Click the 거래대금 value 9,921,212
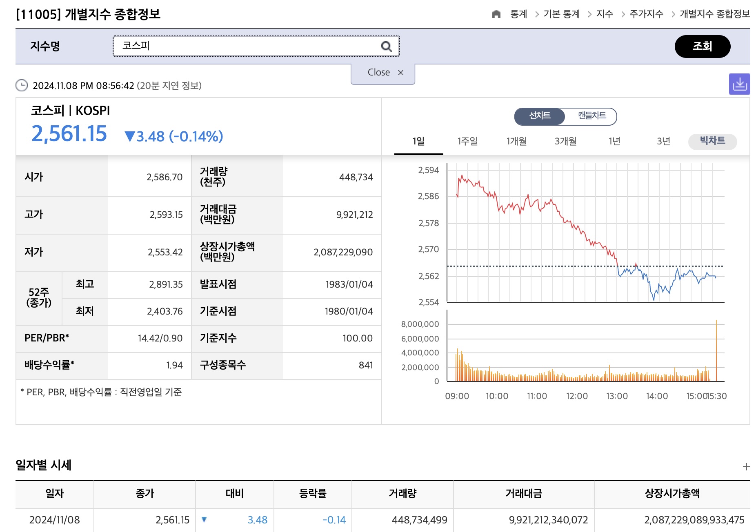756x532 pixels. click(x=355, y=215)
